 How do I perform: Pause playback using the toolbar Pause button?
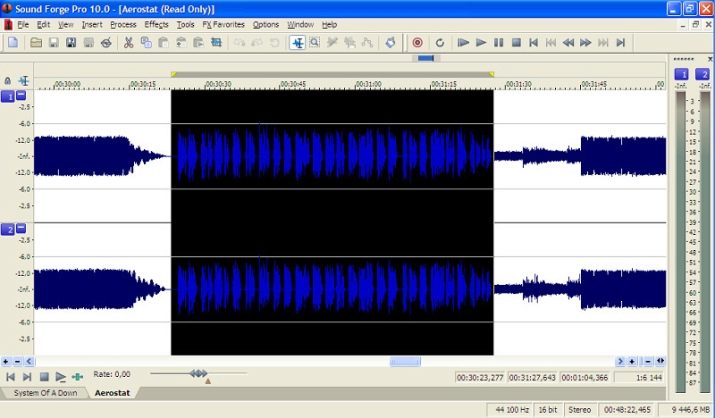pyautogui.click(x=498, y=42)
